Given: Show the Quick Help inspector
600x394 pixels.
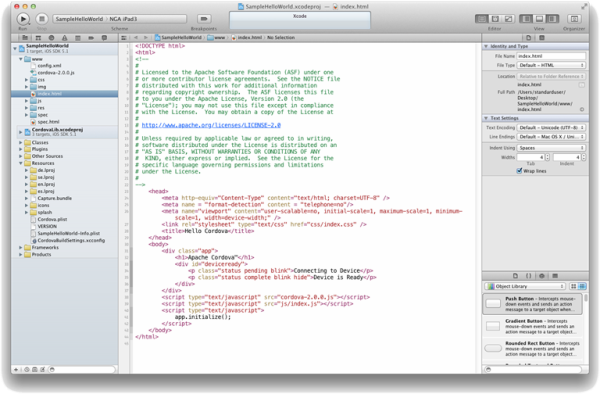Looking at the screenshot, I should pyautogui.click(x=542, y=37).
